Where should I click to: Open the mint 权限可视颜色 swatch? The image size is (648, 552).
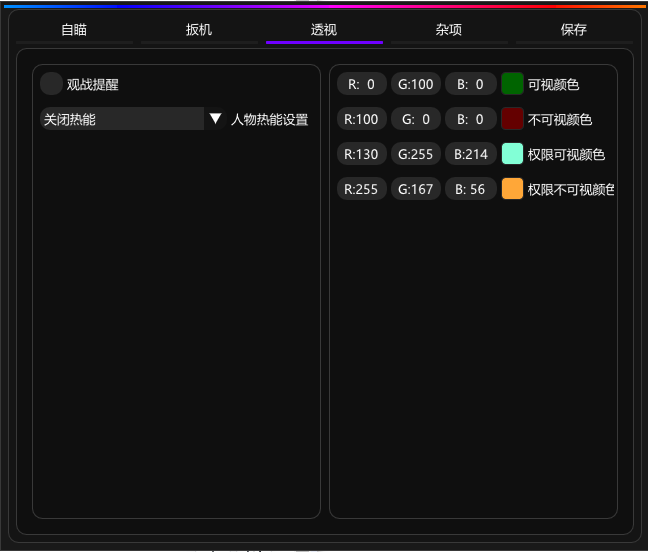tap(512, 154)
